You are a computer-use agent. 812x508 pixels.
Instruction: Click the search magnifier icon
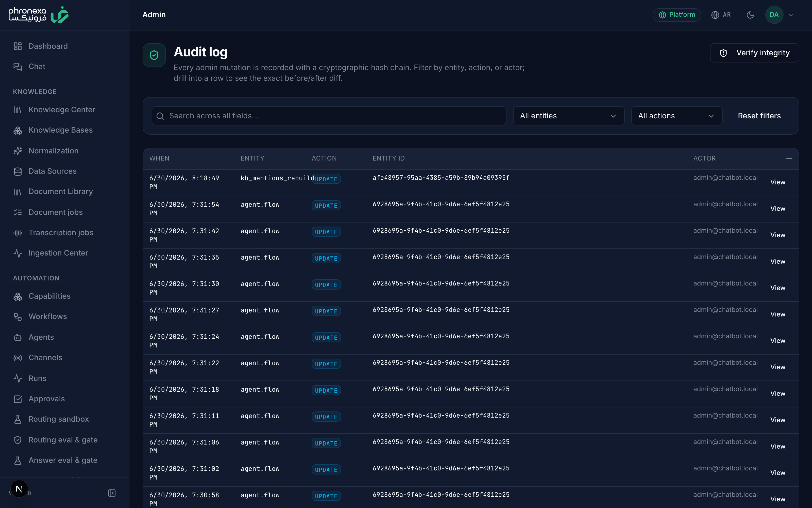[x=160, y=116]
